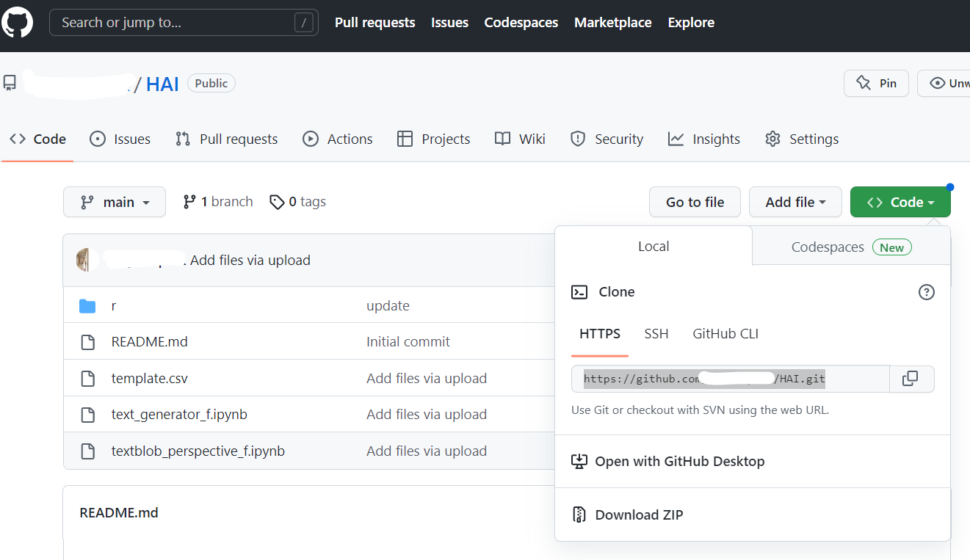Open template.csv file
The width and height of the screenshot is (970, 560).
[x=150, y=379]
